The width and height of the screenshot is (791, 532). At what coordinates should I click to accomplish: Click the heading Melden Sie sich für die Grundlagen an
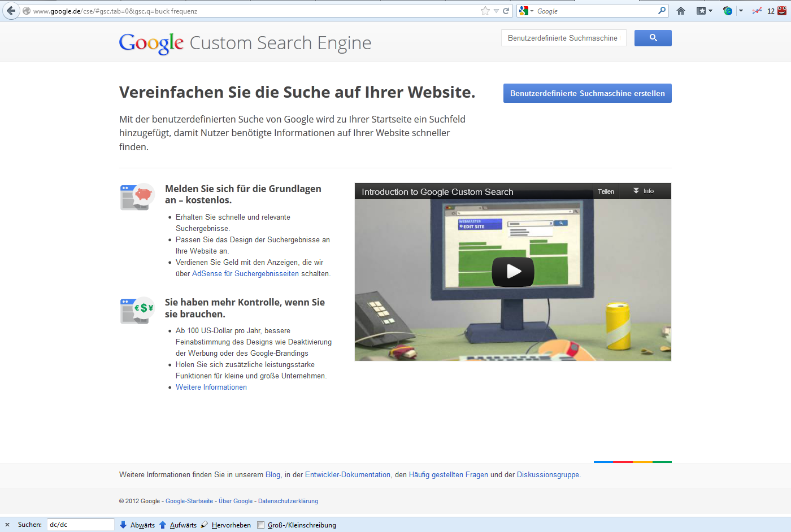[243, 194]
